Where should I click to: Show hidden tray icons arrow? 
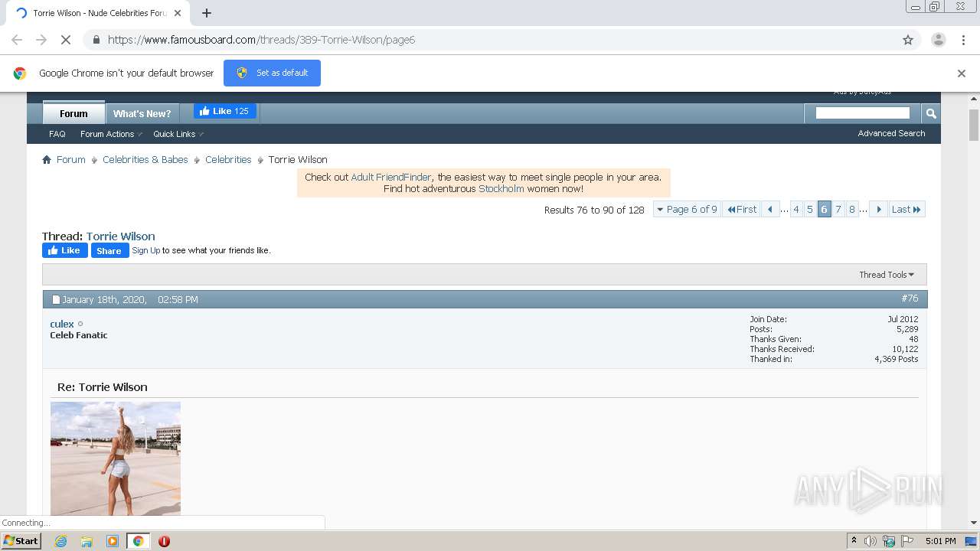[854, 541]
